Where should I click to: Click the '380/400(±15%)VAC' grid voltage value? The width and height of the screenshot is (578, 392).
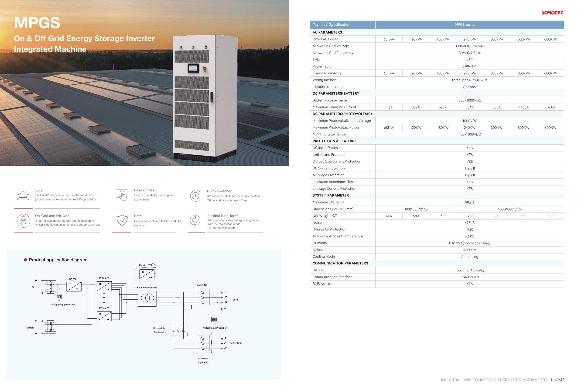[x=470, y=46]
